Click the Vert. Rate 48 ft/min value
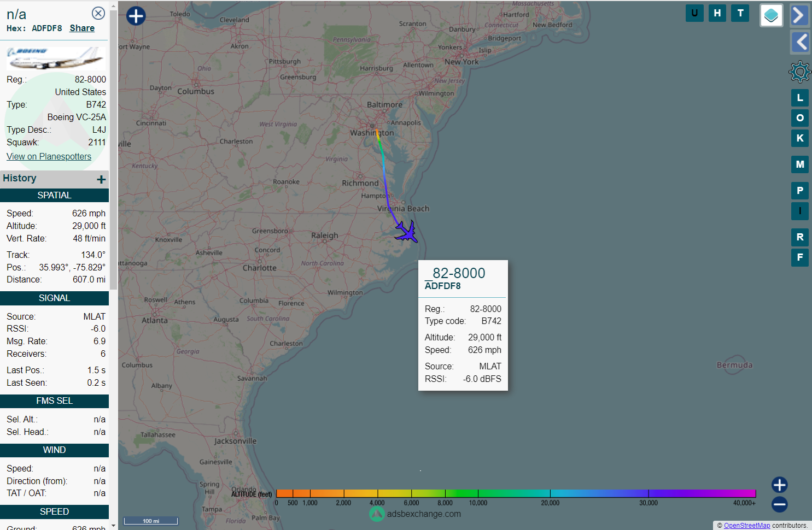This screenshot has width=812, height=530. coord(89,238)
